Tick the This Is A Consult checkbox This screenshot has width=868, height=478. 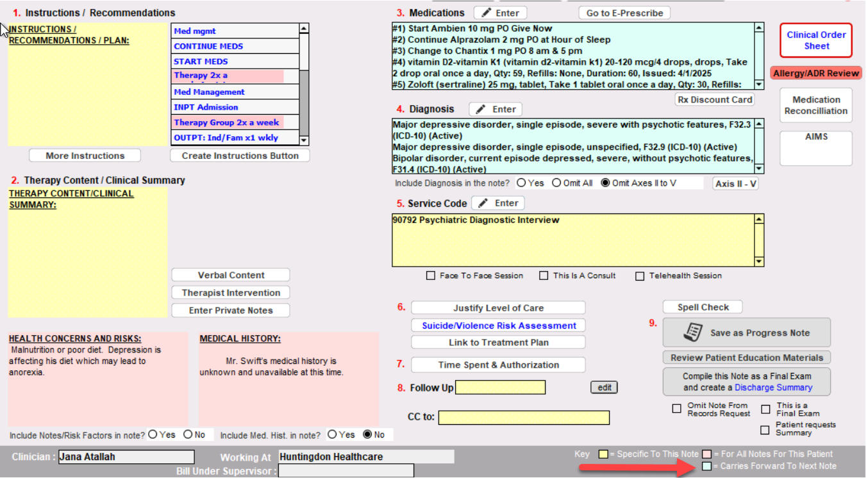(x=544, y=276)
